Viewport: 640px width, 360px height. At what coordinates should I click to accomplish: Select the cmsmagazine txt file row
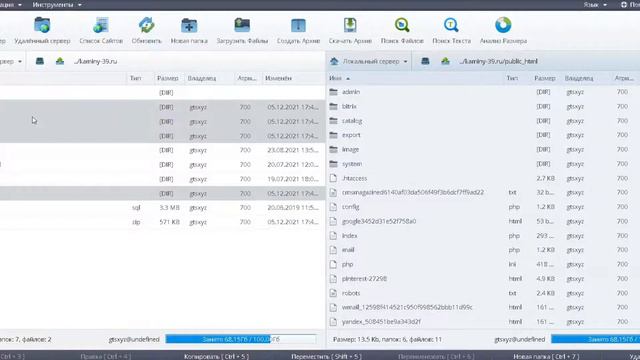tap(483, 192)
